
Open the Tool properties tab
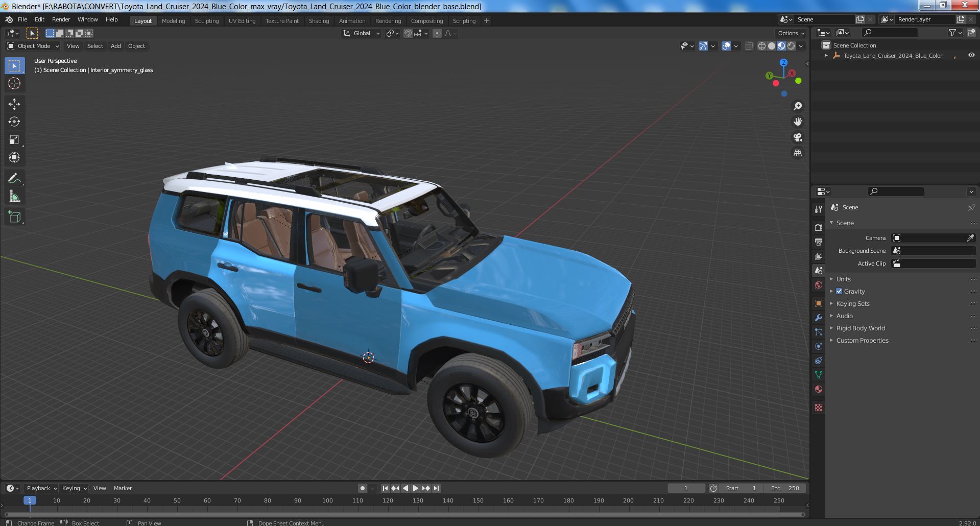click(819, 209)
